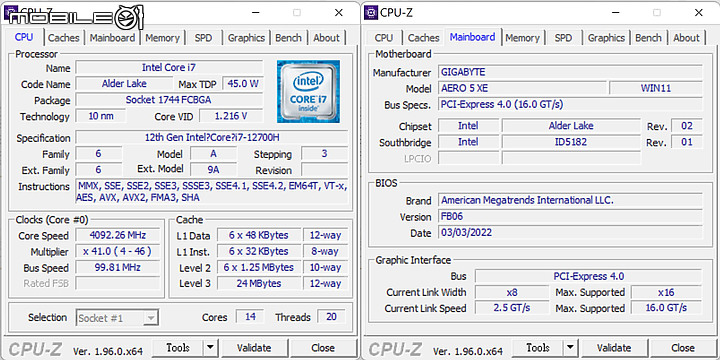Close the right CPU-Z window with X

click(699, 13)
